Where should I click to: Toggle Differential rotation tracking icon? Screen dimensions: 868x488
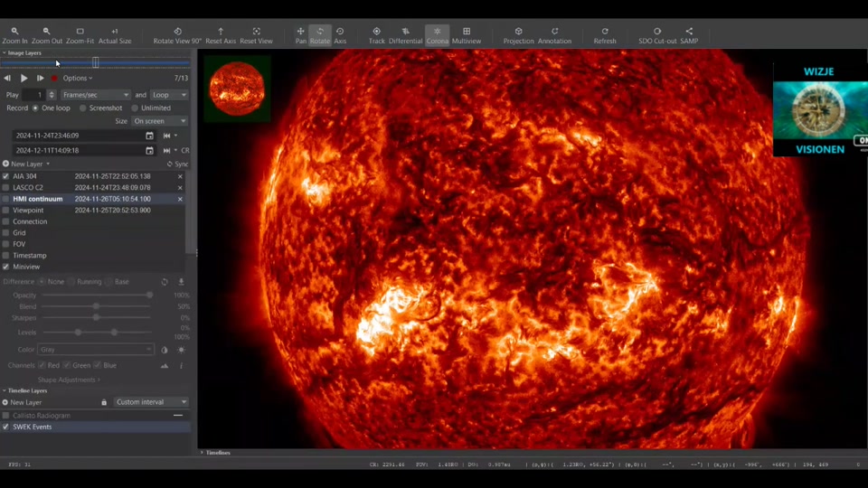click(x=405, y=35)
